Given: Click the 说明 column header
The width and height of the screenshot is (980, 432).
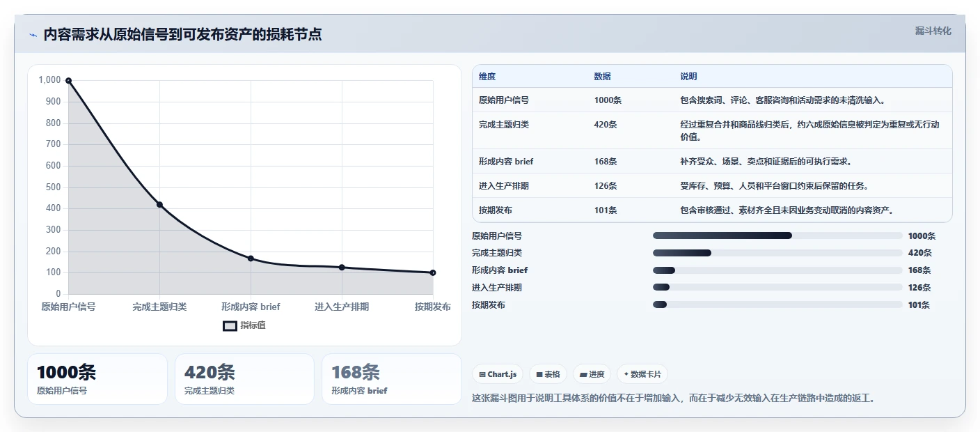Looking at the screenshot, I should pyautogui.click(x=688, y=77).
